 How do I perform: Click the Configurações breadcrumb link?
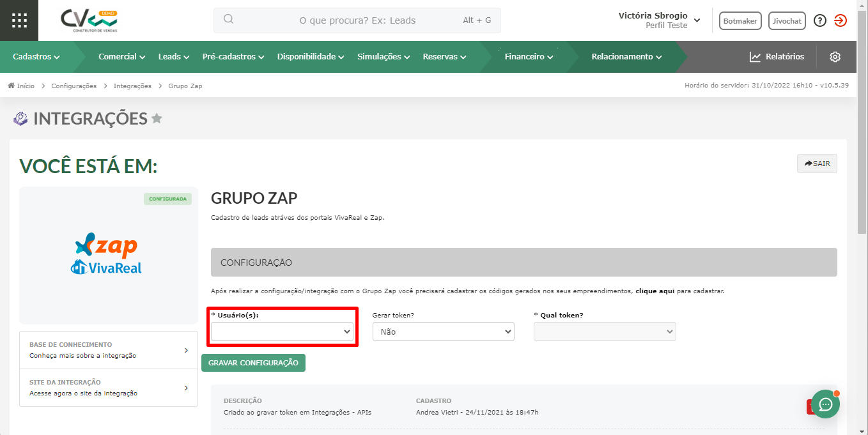[x=74, y=86]
